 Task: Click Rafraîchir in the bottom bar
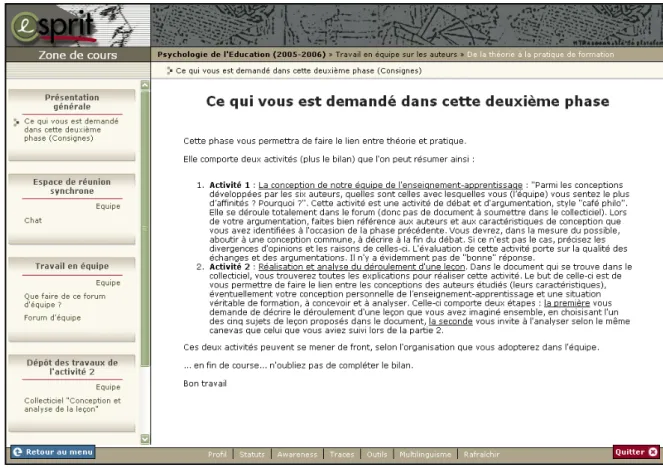pyautogui.click(x=482, y=454)
